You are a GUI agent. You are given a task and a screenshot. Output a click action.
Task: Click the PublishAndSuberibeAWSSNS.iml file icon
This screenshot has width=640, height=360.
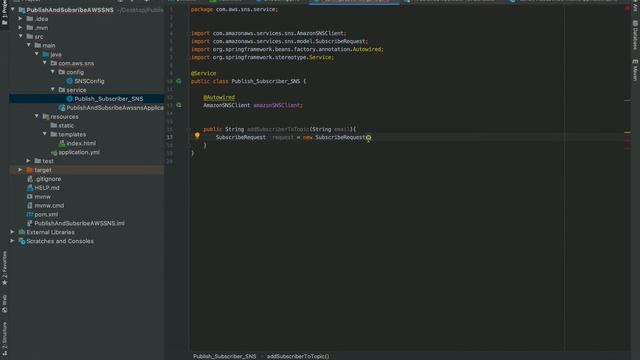30,223
